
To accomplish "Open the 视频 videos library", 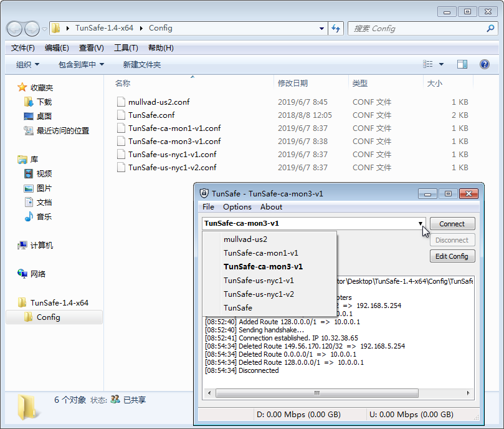I will 38,174.
